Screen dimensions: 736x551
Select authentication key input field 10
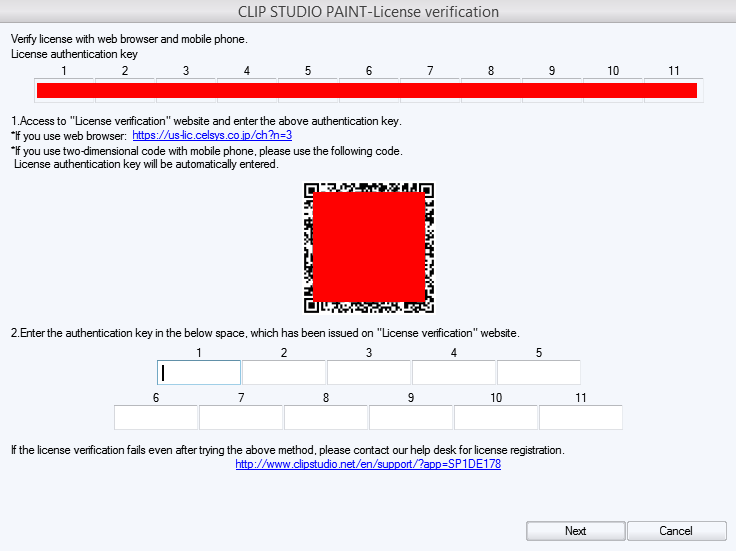point(496,418)
